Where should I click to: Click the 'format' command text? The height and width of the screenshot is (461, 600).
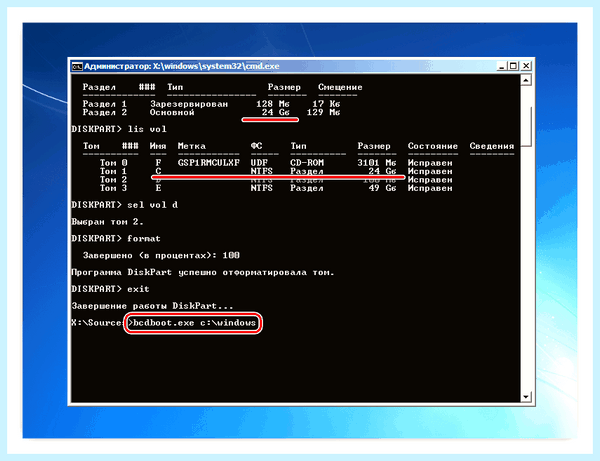(144, 239)
